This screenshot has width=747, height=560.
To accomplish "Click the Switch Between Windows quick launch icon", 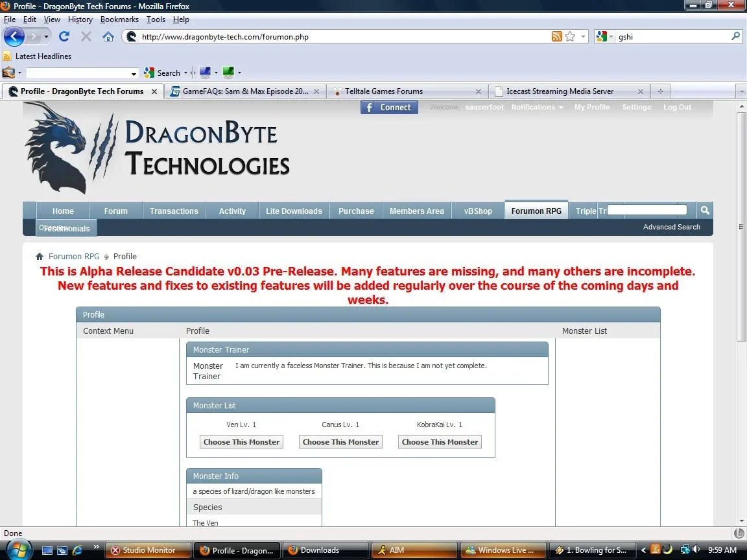I will (62, 550).
